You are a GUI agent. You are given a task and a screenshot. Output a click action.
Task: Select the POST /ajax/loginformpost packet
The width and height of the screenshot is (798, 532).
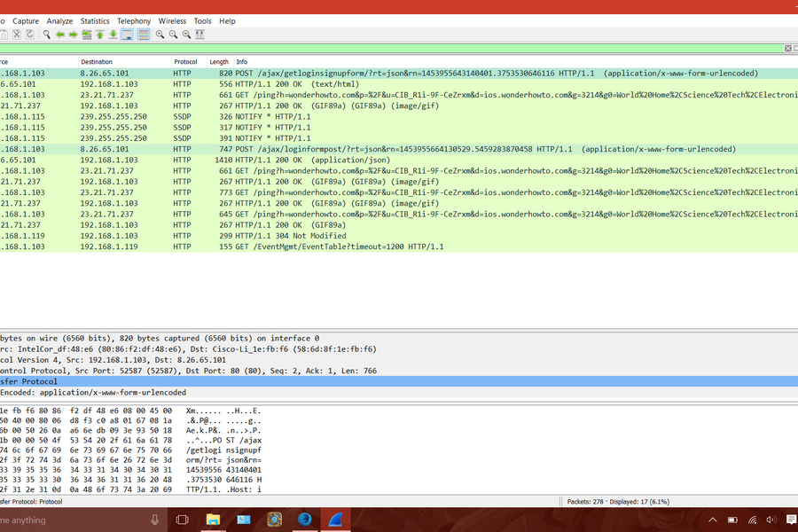click(399, 149)
